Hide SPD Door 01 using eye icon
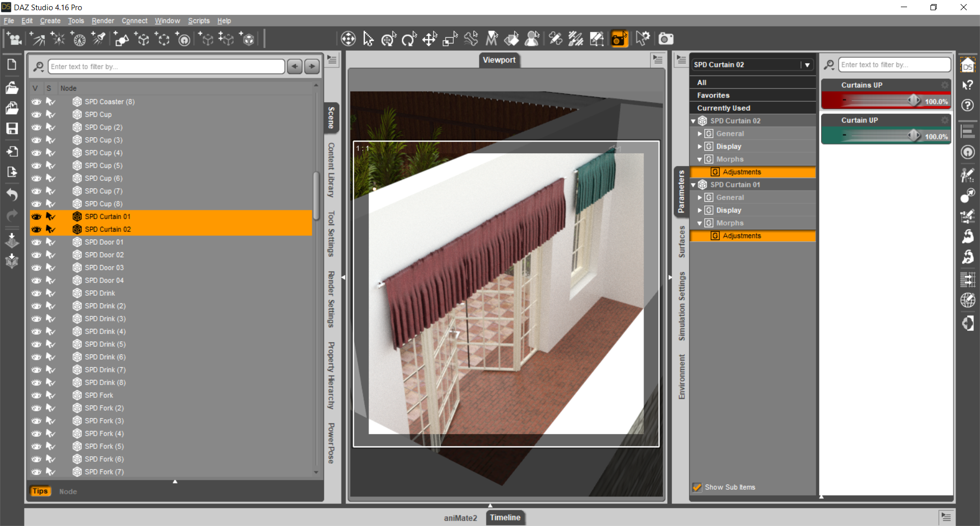The height and width of the screenshot is (526, 980). [x=36, y=242]
